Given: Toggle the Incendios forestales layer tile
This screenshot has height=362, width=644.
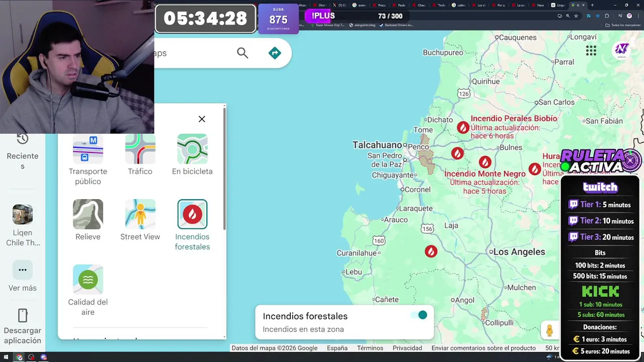Looking at the screenshot, I should tap(192, 225).
